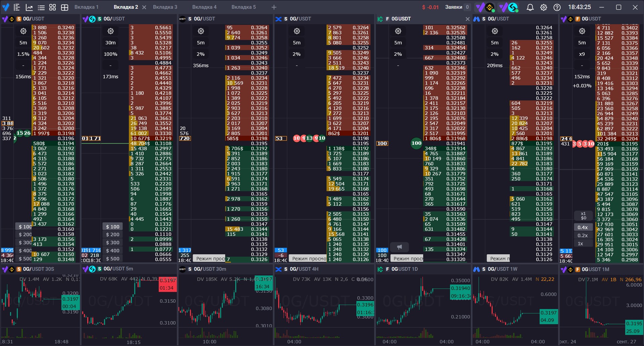Close the KuCoin F 0GUSDT panel

(467, 19)
